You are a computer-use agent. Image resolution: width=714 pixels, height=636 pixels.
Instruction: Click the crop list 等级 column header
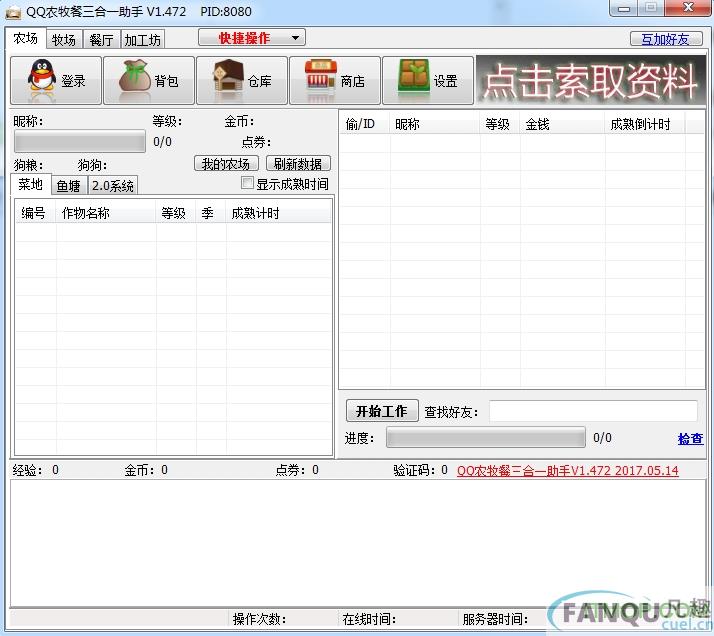[x=176, y=213]
